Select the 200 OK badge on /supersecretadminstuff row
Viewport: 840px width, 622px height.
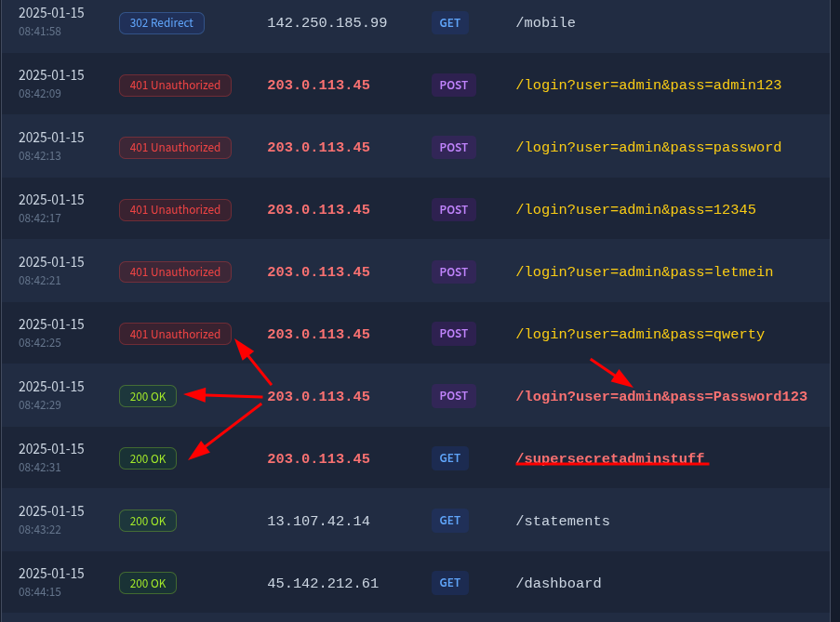[x=147, y=458]
